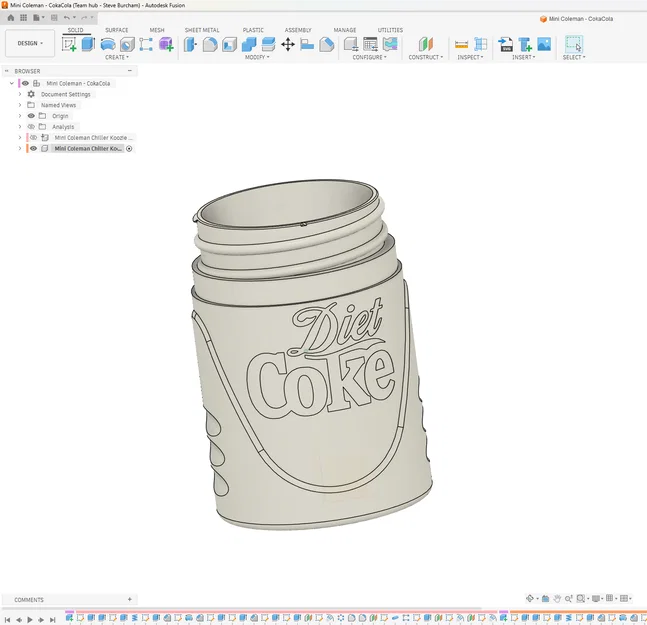Click the Offset Plane construct tool

point(425,44)
